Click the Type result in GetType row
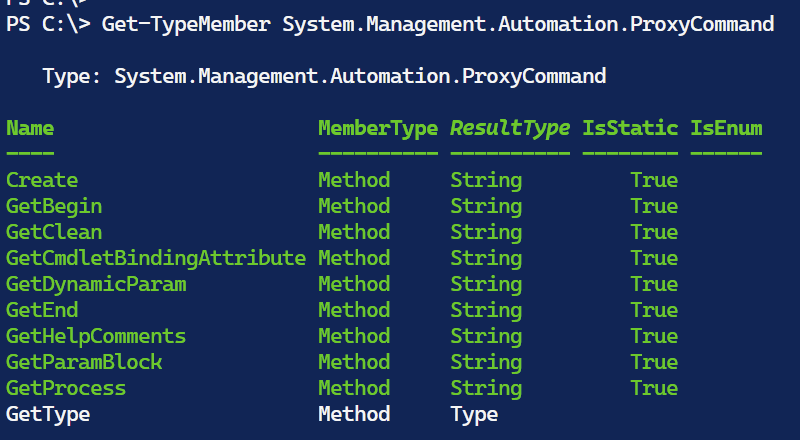Viewport: 800px width, 440px height. point(474,414)
